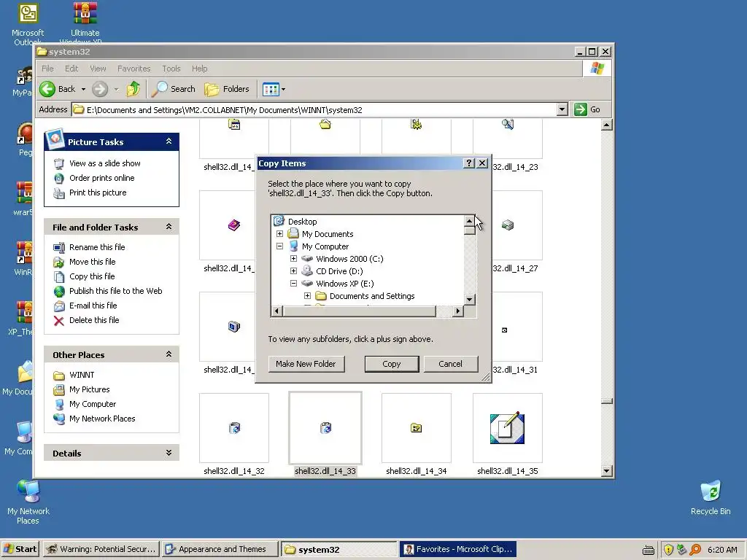Open the File menu
The width and height of the screenshot is (747, 560).
[x=47, y=69]
